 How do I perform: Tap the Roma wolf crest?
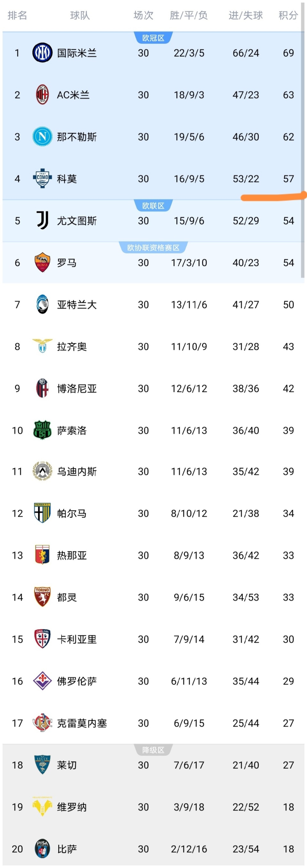click(42, 262)
